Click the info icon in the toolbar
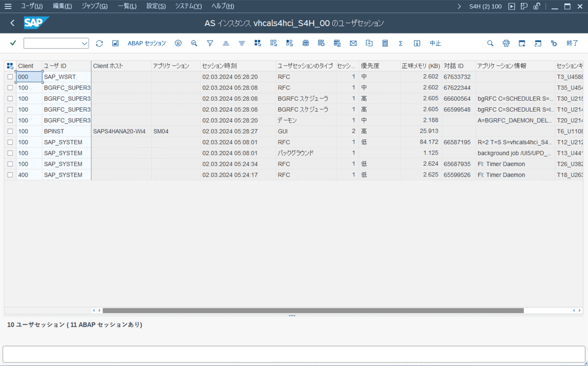Image resolution: width=588 pixels, height=366 pixels. [x=417, y=43]
